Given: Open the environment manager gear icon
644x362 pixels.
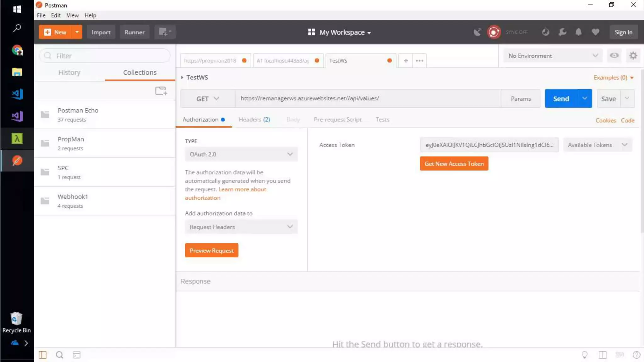Looking at the screenshot, I should (633, 56).
